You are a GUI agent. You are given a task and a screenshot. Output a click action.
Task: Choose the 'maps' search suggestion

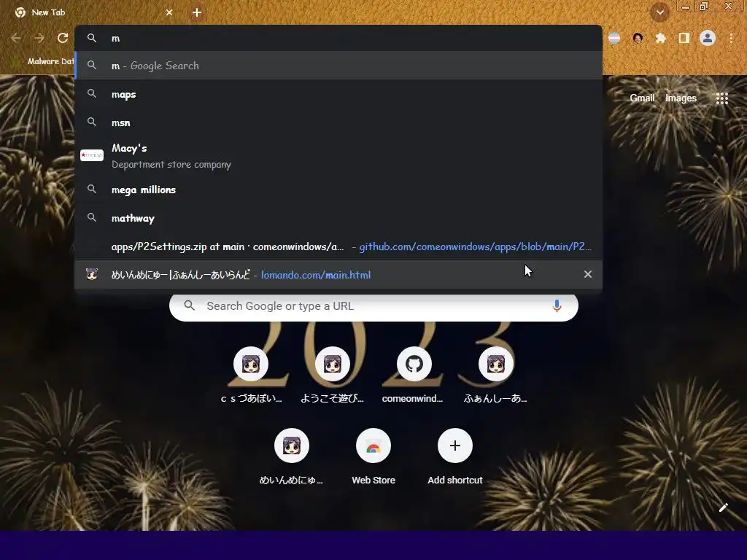click(x=338, y=94)
